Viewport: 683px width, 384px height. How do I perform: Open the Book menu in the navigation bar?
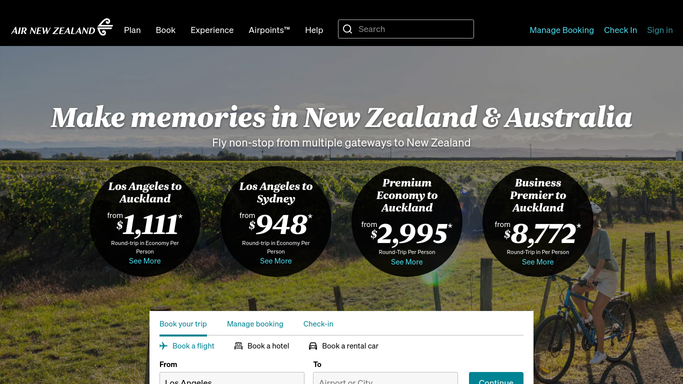tap(166, 30)
